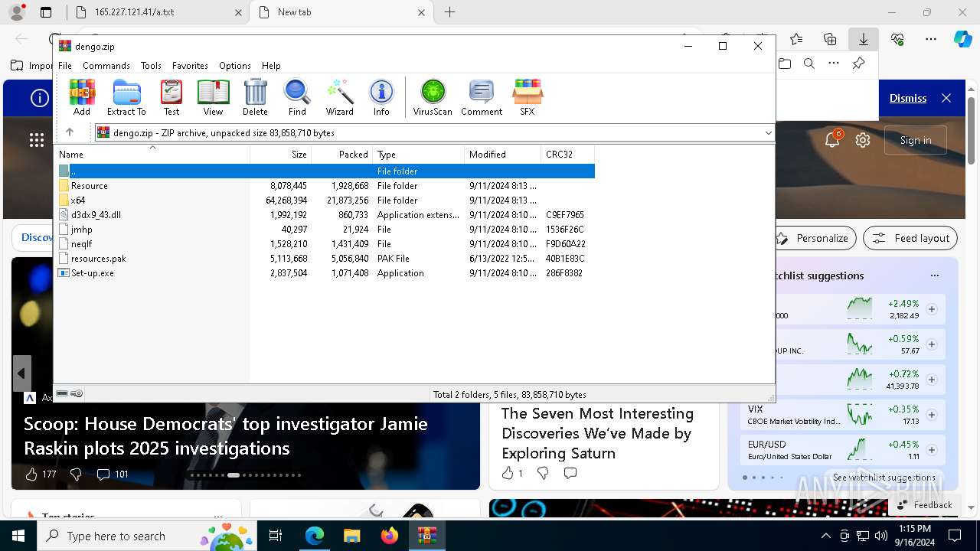Screen dimensions: 980x551
Task: Click the Delete trash icon
Action: (255, 97)
